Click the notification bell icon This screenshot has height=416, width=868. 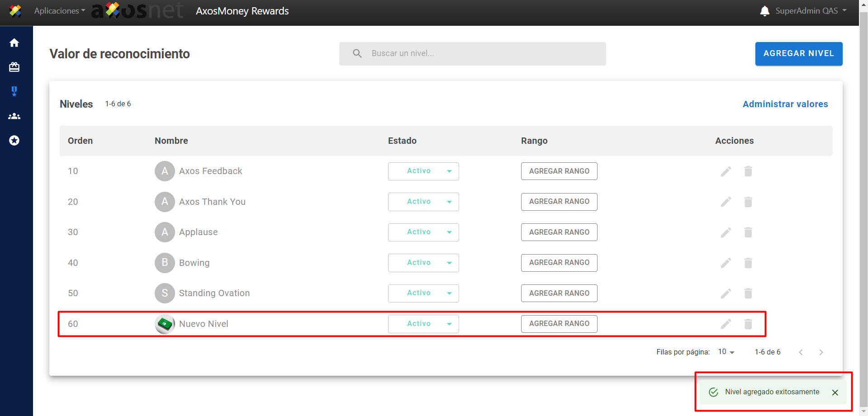[x=764, y=11]
